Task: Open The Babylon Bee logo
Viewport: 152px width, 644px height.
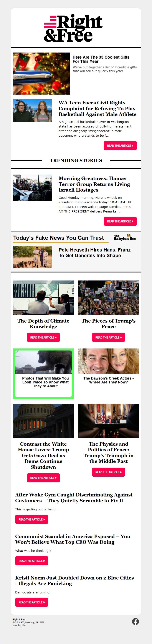Action: pos(125,237)
